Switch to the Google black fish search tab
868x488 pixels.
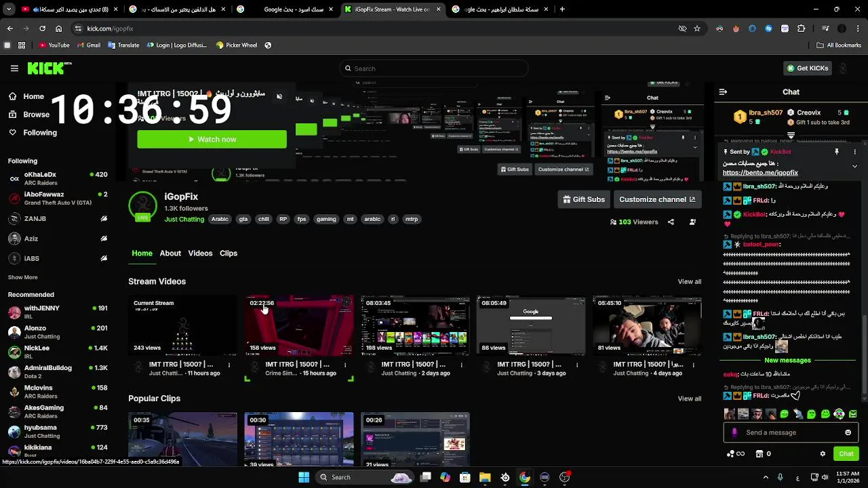[285, 9]
